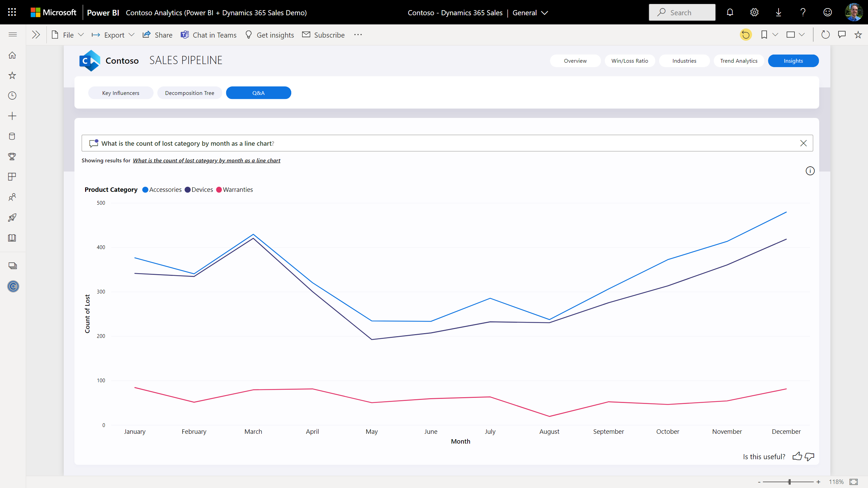
Task: Open the underlined results link for the question
Action: click(x=206, y=160)
